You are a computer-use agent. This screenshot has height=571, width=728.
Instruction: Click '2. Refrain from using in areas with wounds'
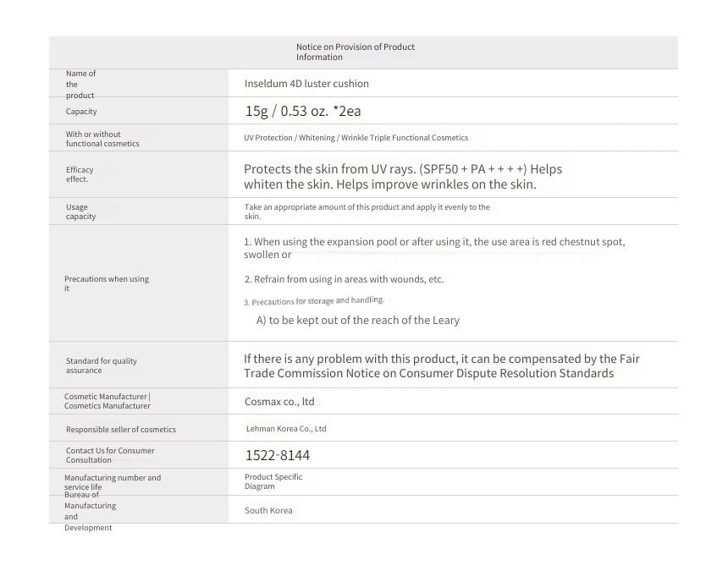[344, 279]
